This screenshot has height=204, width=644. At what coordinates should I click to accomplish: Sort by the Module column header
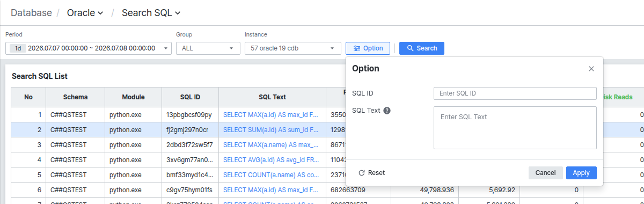click(134, 97)
